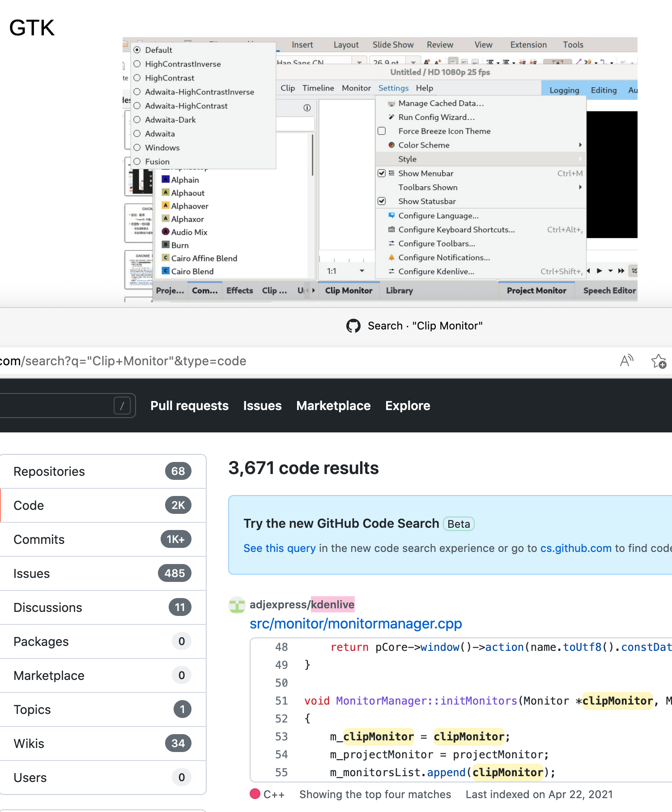672x812 pixels.
Task: Click the Alphain composition icon
Action: pos(166,179)
